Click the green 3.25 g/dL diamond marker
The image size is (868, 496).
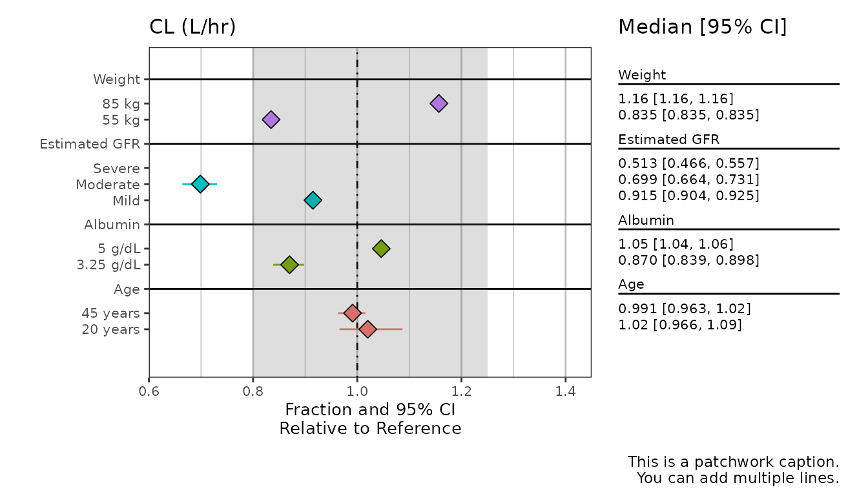coord(289,264)
